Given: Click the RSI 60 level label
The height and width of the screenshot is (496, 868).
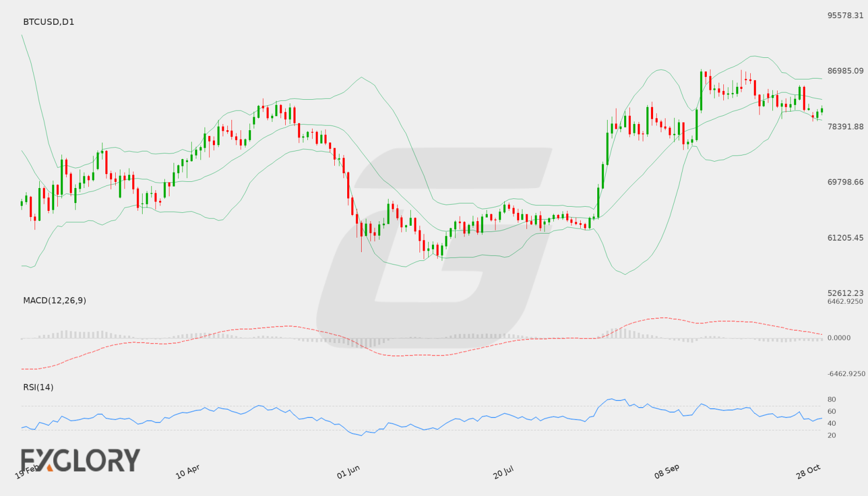Looking at the screenshot, I should point(832,411).
